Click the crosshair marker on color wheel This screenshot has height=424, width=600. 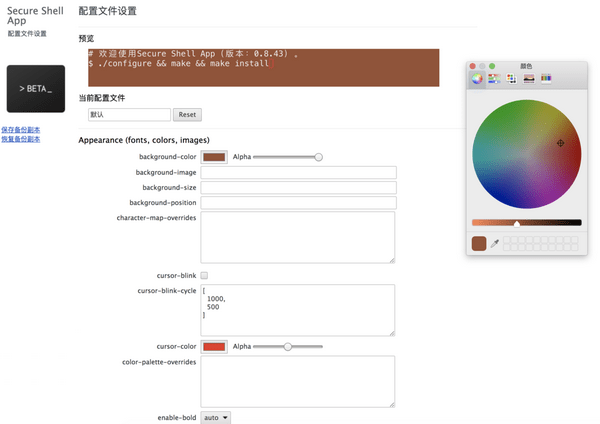560,143
